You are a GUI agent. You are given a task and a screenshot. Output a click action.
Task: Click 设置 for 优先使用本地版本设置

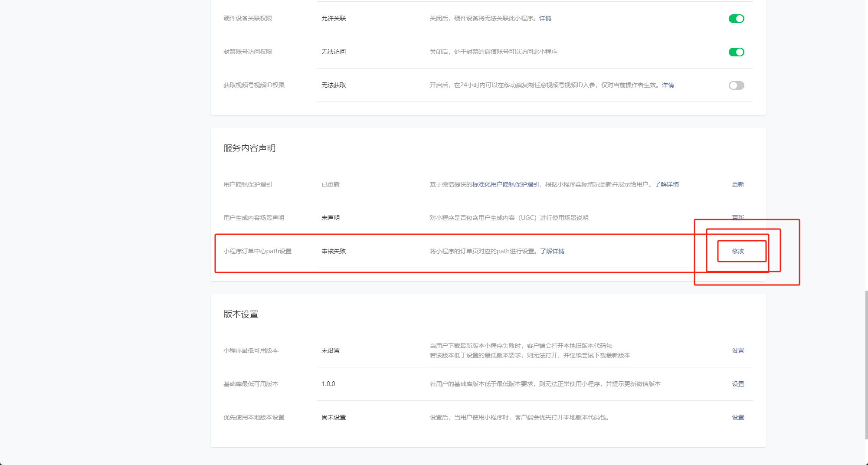[x=738, y=417]
